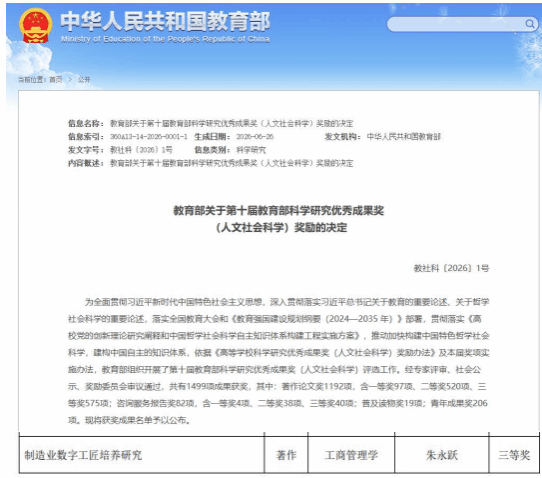542x478 pixels.
Task: Click the magnifier search icon
Action: (530, 24)
